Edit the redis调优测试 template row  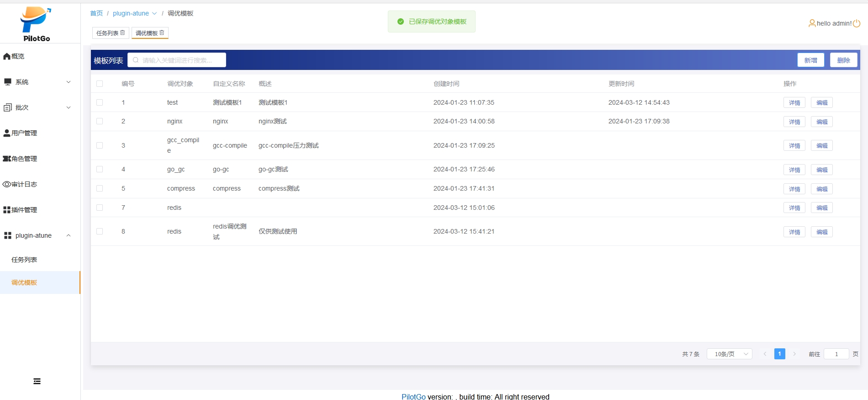tap(821, 232)
